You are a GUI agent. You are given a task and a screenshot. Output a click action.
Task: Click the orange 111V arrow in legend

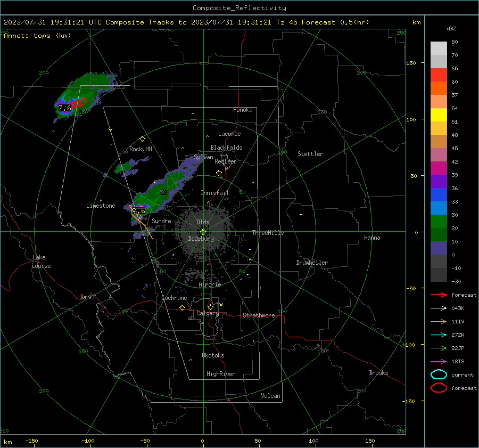[439, 321]
